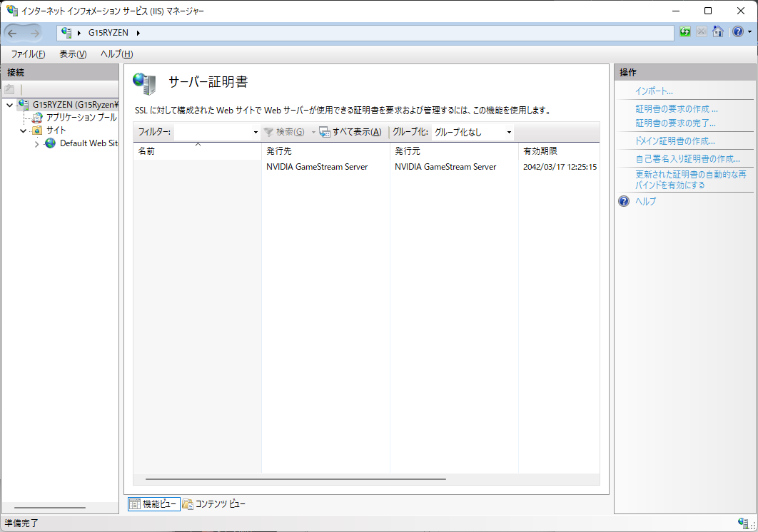The height and width of the screenshot is (532, 758).
Task: Select the アプリケーション プール node icon
Action: 37,118
